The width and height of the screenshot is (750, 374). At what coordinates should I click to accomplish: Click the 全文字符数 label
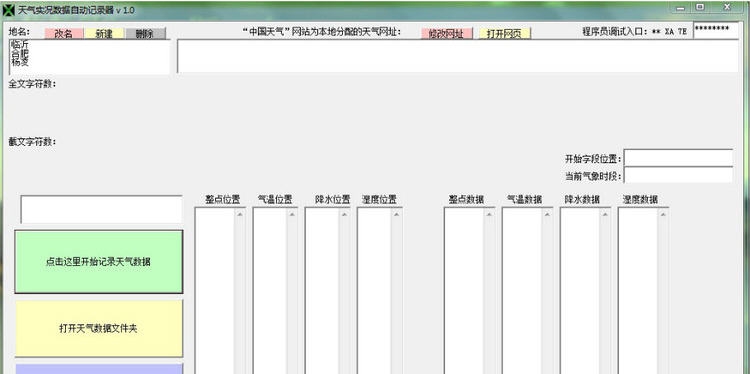click(33, 84)
